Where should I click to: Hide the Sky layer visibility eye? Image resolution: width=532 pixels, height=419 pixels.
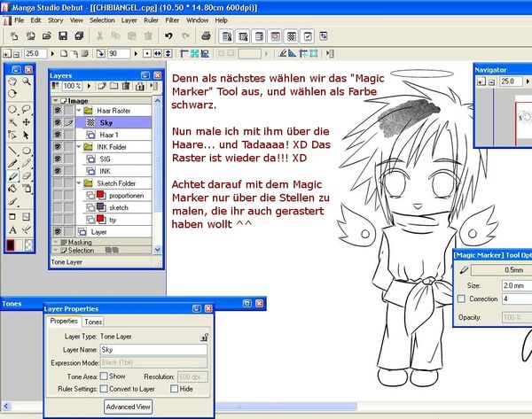[58, 122]
